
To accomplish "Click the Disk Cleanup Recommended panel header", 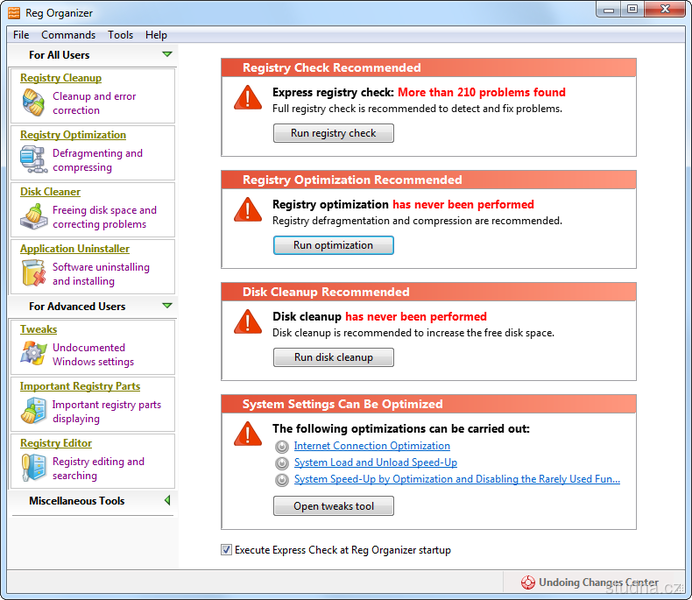I will 429,292.
